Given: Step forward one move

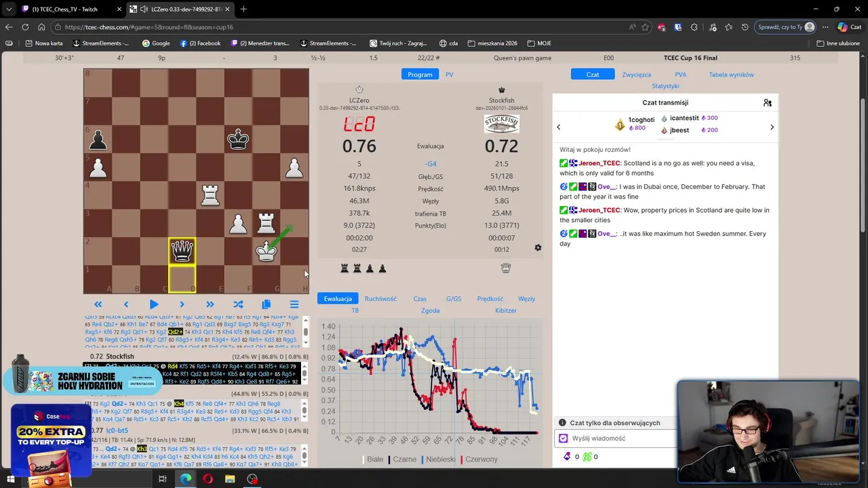Looking at the screenshot, I should [182, 305].
